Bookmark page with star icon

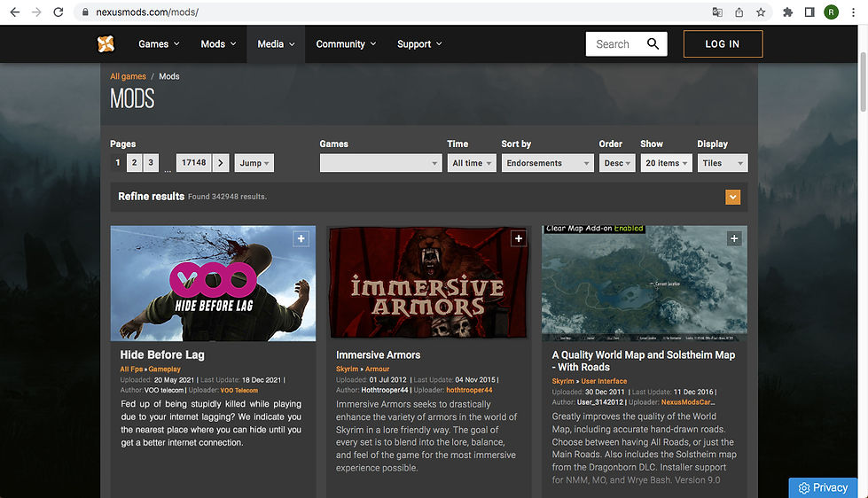coord(761,12)
